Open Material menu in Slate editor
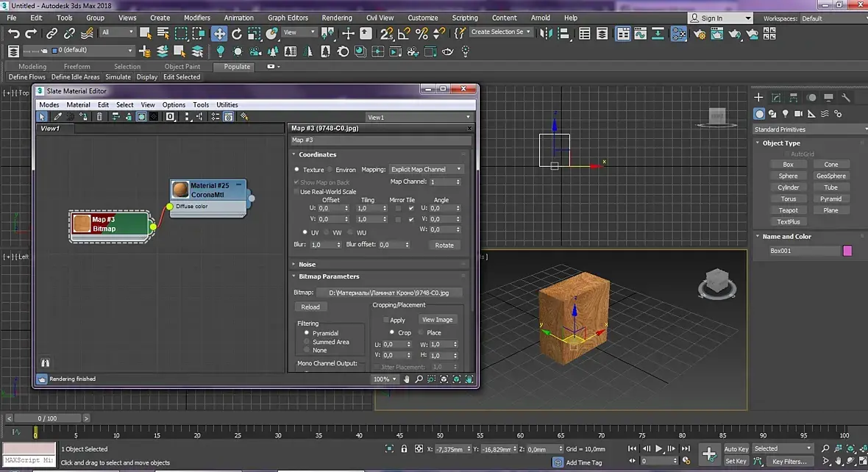The height and width of the screenshot is (472, 868). [x=78, y=105]
